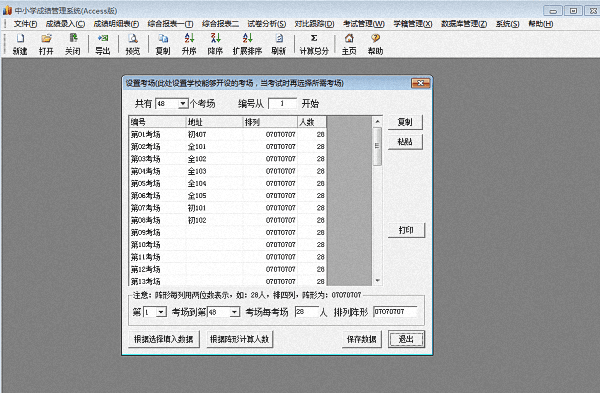Click the 编号 column header
Image resolution: width=600 pixels, height=393 pixels.
pyautogui.click(x=157, y=122)
